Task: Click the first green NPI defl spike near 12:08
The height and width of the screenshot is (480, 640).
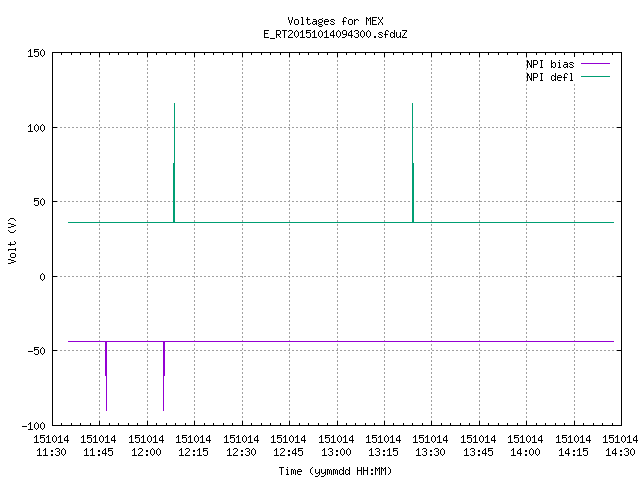Action: pyautogui.click(x=174, y=163)
